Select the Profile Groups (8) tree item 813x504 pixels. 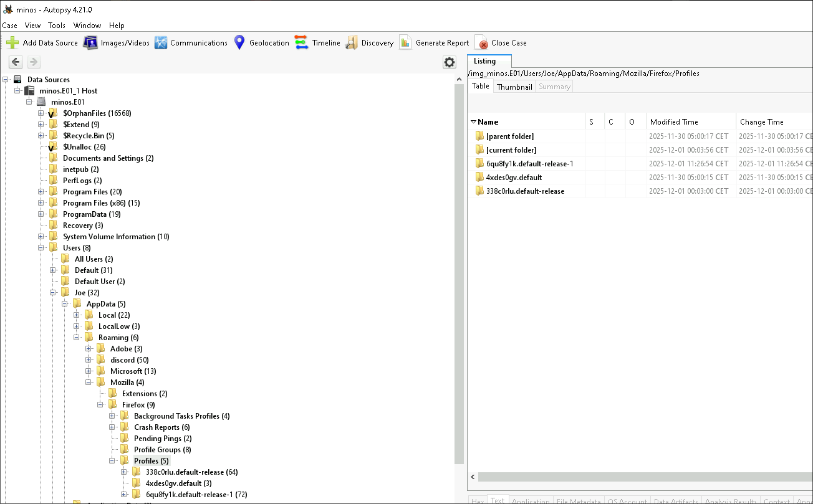pos(163,450)
